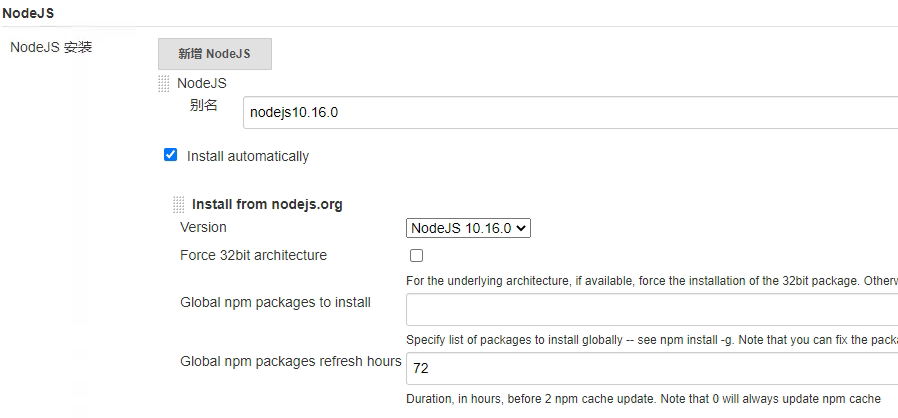Screen dimensions: 898x418
Task: Click drag handle next to Install from nodejs.org
Action: tap(179, 204)
